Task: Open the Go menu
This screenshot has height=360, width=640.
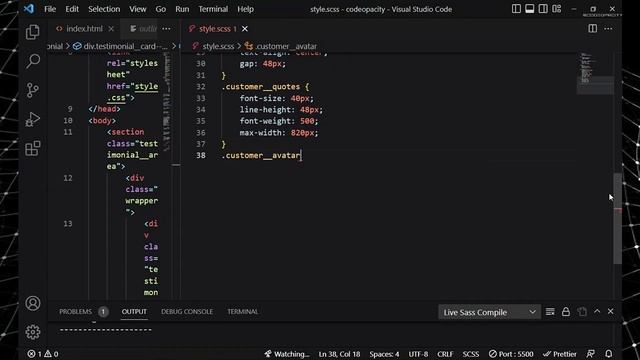Action: 160,9
